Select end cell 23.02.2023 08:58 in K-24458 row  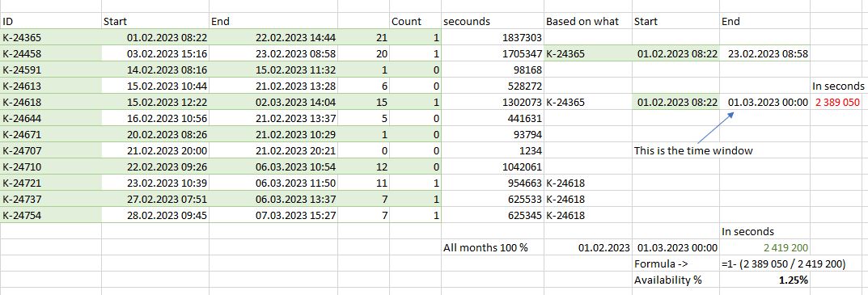[273, 53]
